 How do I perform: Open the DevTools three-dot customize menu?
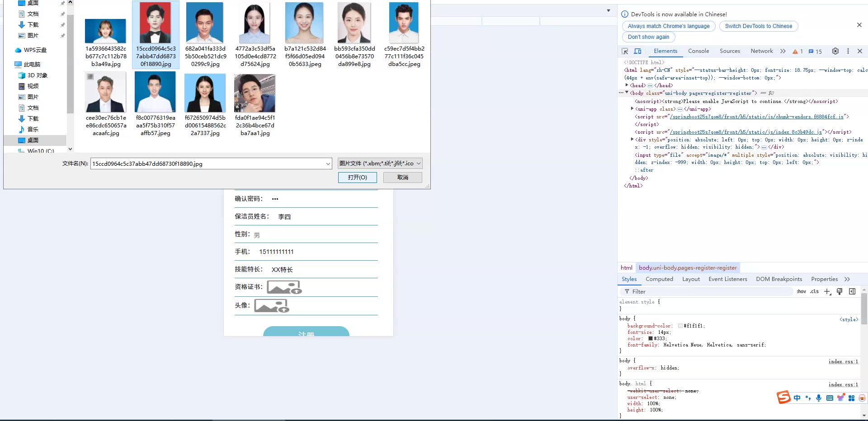tap(848, 51)
